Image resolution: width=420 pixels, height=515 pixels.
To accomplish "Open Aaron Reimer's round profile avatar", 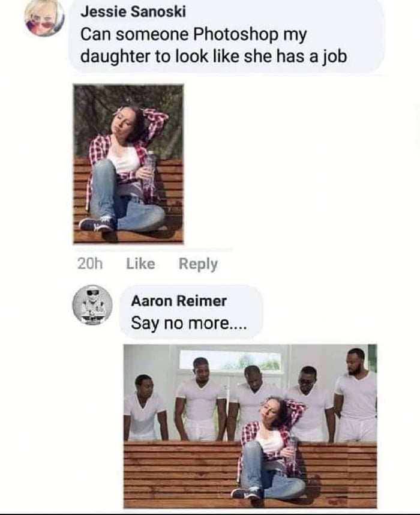I will pyautogui.click(x=92, y=305).
